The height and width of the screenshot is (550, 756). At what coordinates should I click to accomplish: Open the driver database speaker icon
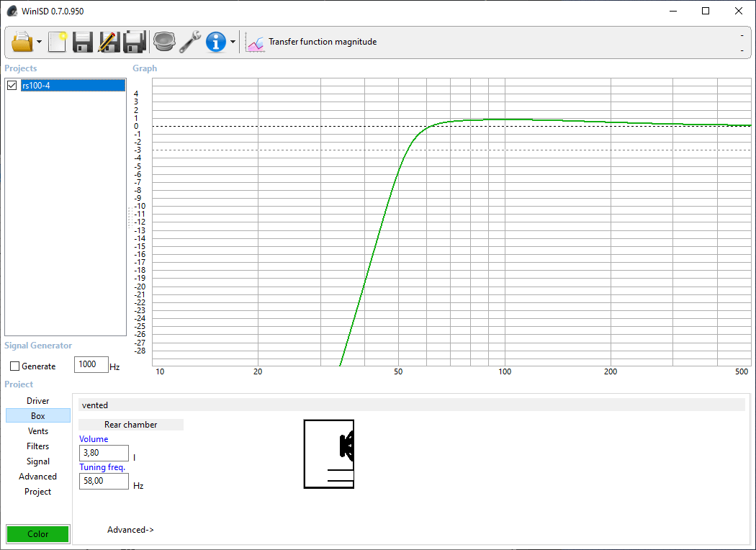(x=164, y=42)
